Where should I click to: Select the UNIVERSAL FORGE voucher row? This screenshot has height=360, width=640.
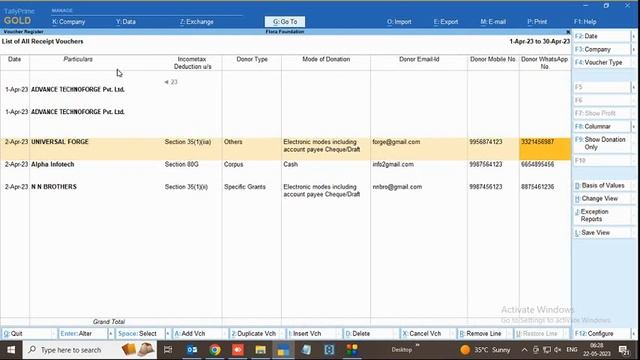point(285,149)
